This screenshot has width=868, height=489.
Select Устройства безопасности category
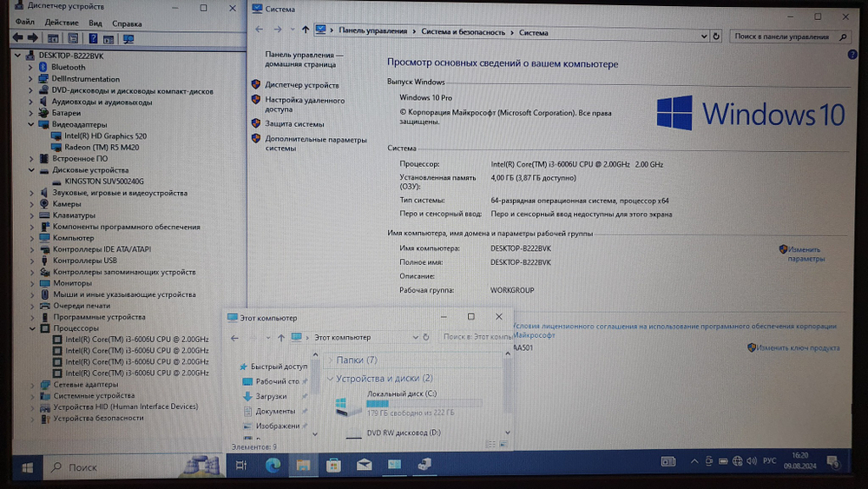click(99, 418)
